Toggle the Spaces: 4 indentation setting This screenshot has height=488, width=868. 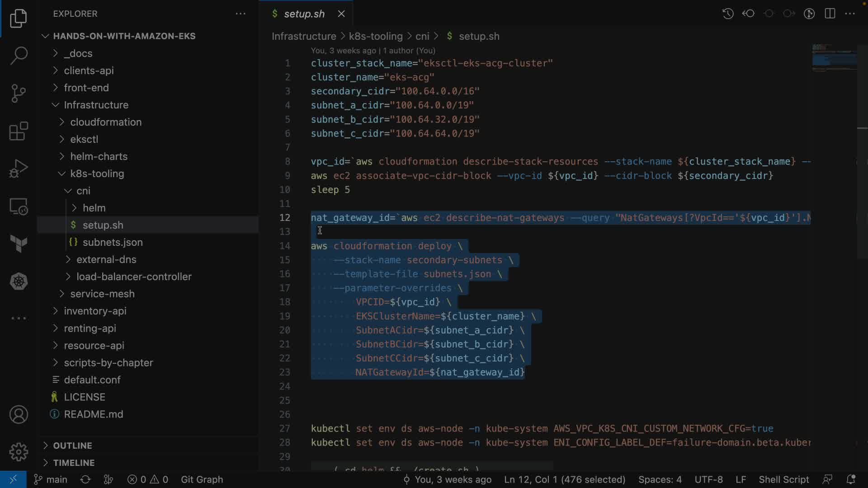click(x=660, y=479)
